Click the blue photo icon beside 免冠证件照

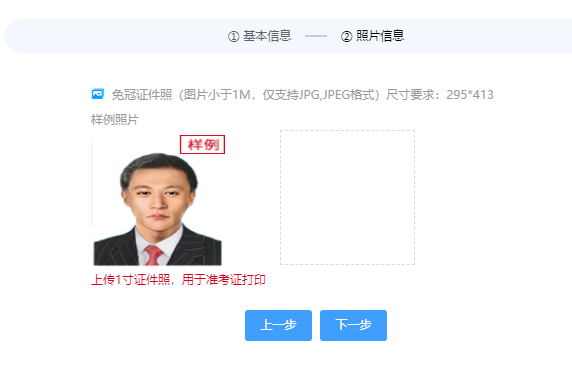pos(98,94)
